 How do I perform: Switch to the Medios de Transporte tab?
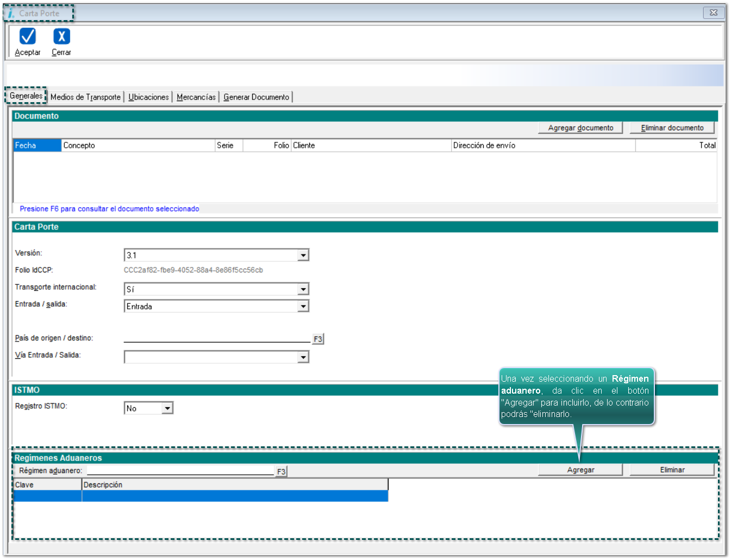(x=85, y=97)
